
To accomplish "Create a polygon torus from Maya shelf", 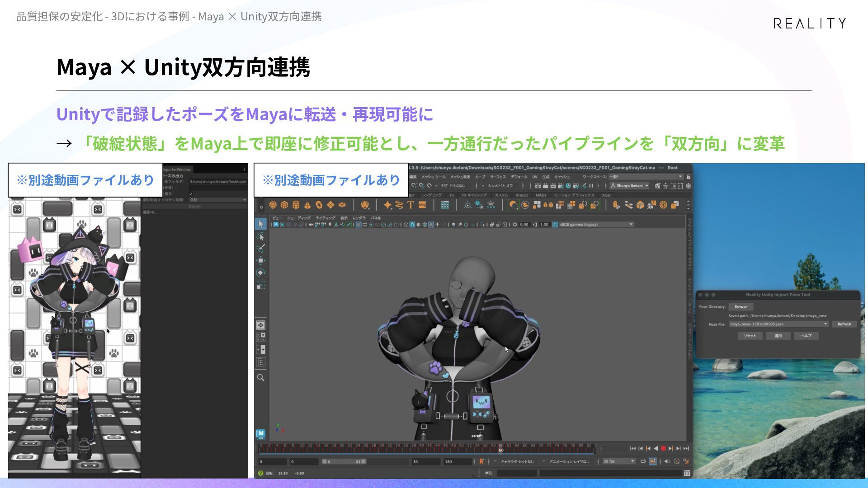I will click(319, 205).
